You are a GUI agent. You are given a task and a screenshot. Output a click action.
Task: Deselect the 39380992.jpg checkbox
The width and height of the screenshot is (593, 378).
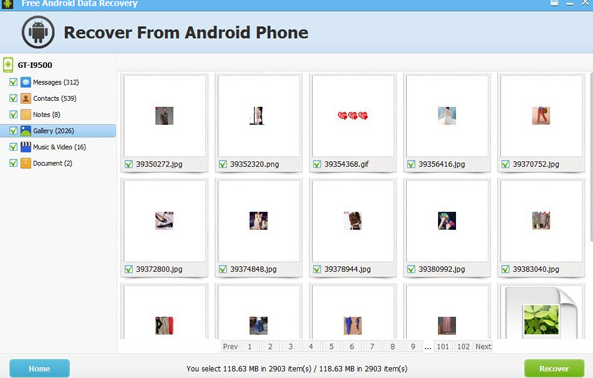[411, 269]
